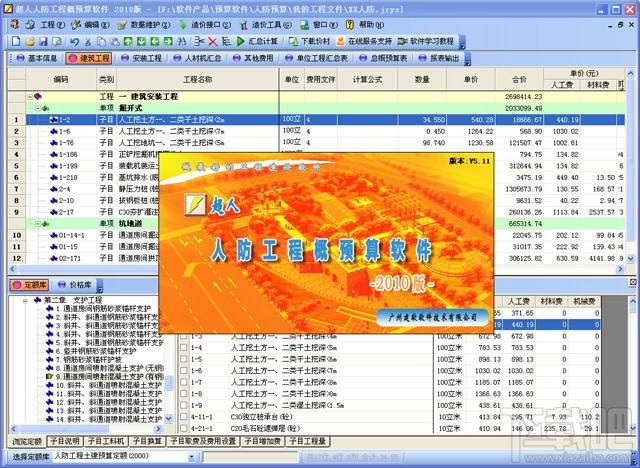Image resolution: width=640 pixels, height=468 pixels.
Task: Click the tree panel vertical scrollbar down arrow
Action: click(x=169, y=419)
